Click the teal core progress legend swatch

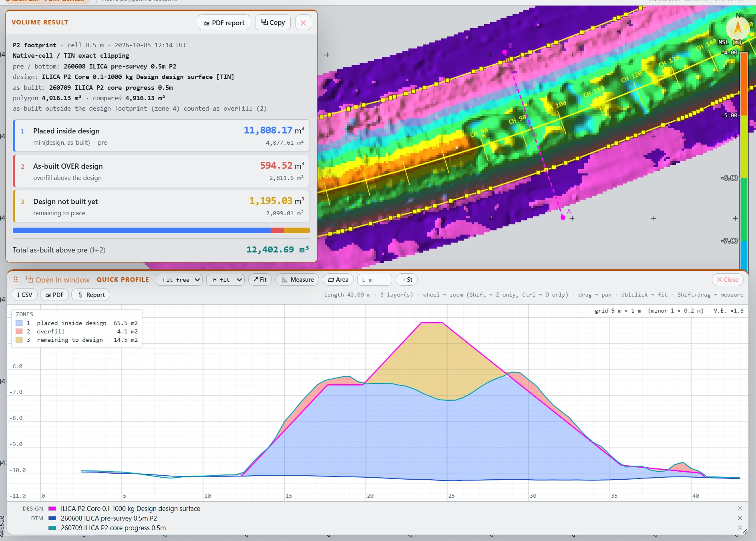tap(52, 528)
